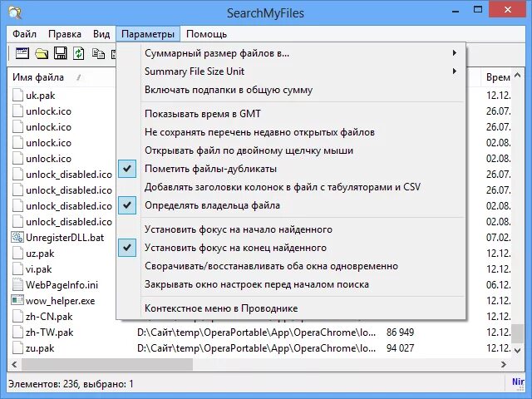Viewport: 532px width, 399px height.
Task: Click the file icon beside uz.pak
Action: 17,253
